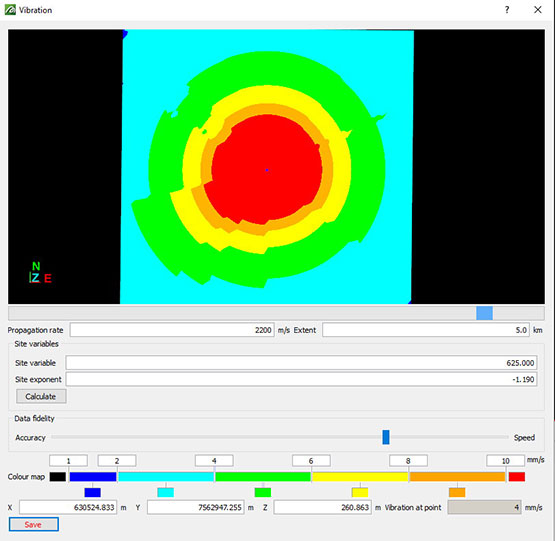This screenshot has width=555, height=541.
Task: Click the Vibration app icon in title bar
Action: (10, 10)
